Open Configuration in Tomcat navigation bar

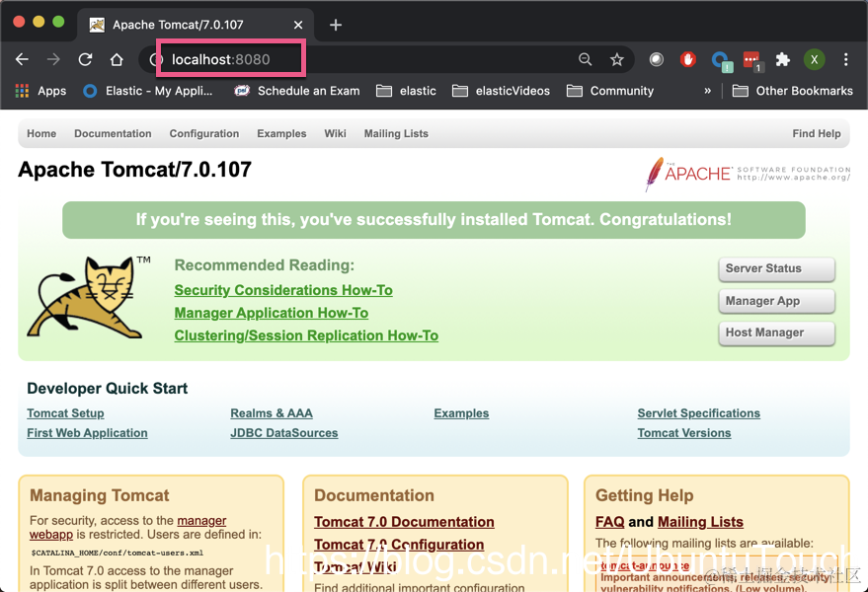204,133
